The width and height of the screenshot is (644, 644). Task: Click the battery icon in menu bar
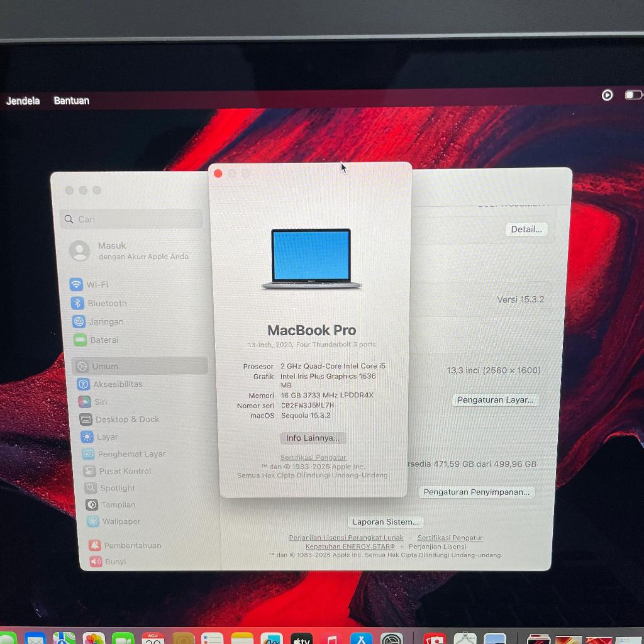pyautogui.click(x=633, y=95)
